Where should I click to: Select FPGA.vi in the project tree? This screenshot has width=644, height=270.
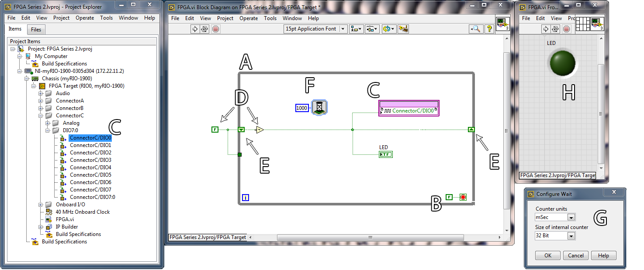point(65,219)
